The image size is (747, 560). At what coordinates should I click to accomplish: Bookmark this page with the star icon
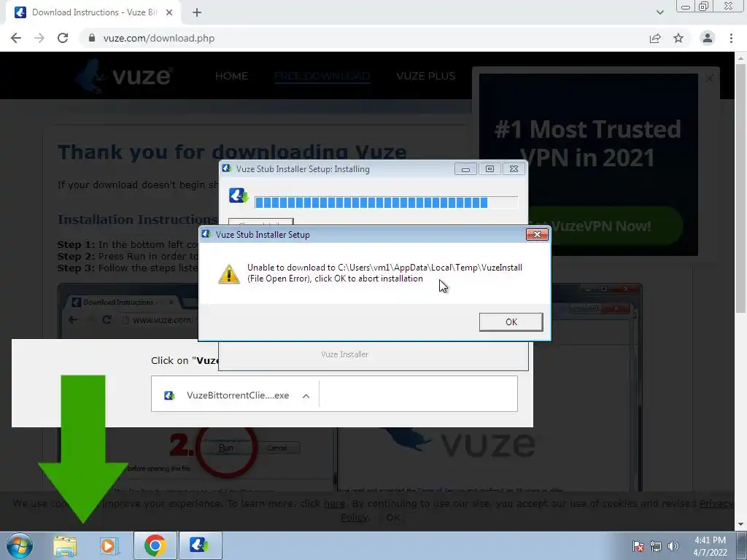pyautogui.click(x=678, y=38)
